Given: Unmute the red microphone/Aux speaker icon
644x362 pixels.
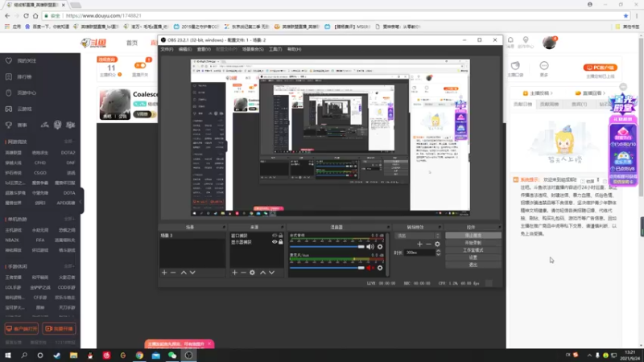Looking at the screenshot, I should (370, 268).
